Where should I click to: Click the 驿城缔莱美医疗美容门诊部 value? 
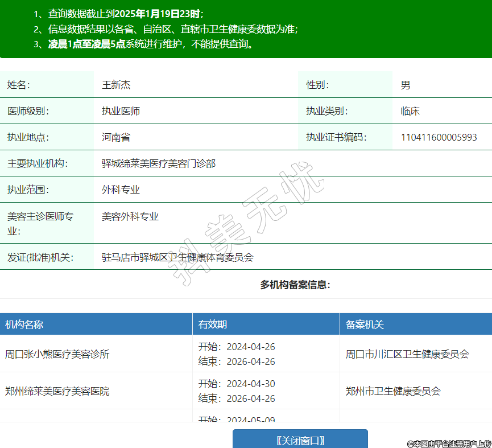tap(159, 163)
